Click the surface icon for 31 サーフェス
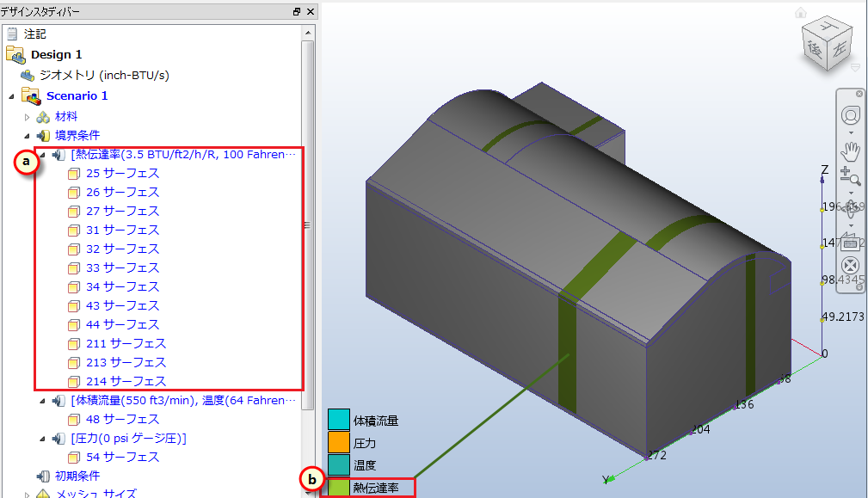The image size is (868, 498). (x=74, y=231)
